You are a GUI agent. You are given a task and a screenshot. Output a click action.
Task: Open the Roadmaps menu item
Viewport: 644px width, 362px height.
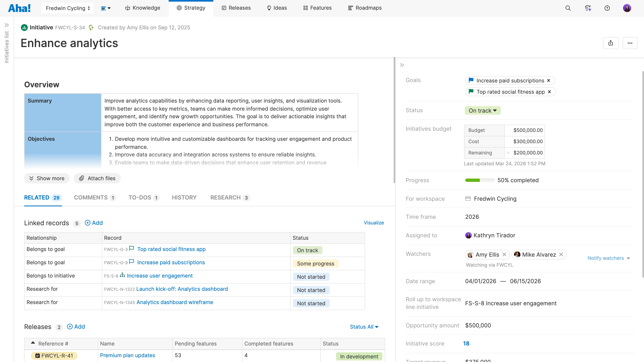[x=365, y=8]
